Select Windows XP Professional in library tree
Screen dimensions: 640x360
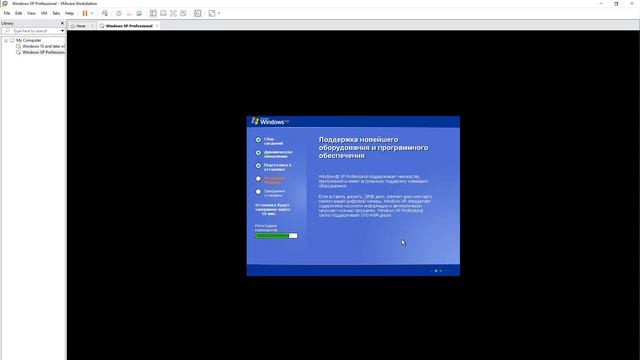43,53
